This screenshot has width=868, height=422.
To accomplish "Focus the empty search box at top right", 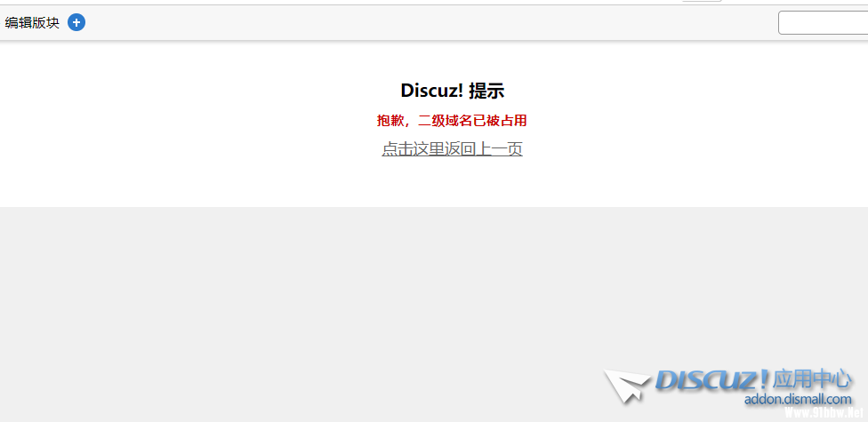I will tap(824, 23).
